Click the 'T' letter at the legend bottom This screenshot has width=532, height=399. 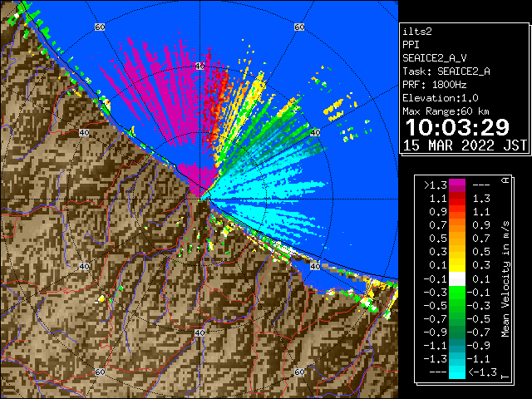[x=505, y=377]
